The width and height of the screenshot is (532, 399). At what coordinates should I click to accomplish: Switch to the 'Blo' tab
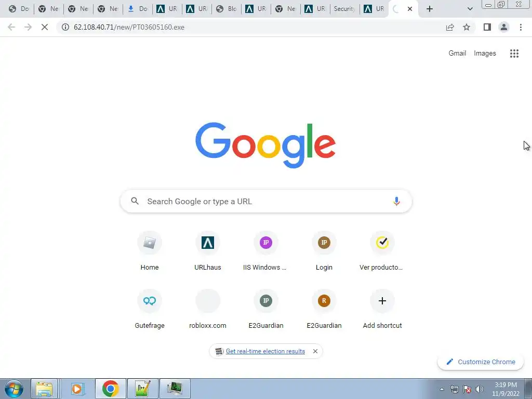click(x=227, y=9)
